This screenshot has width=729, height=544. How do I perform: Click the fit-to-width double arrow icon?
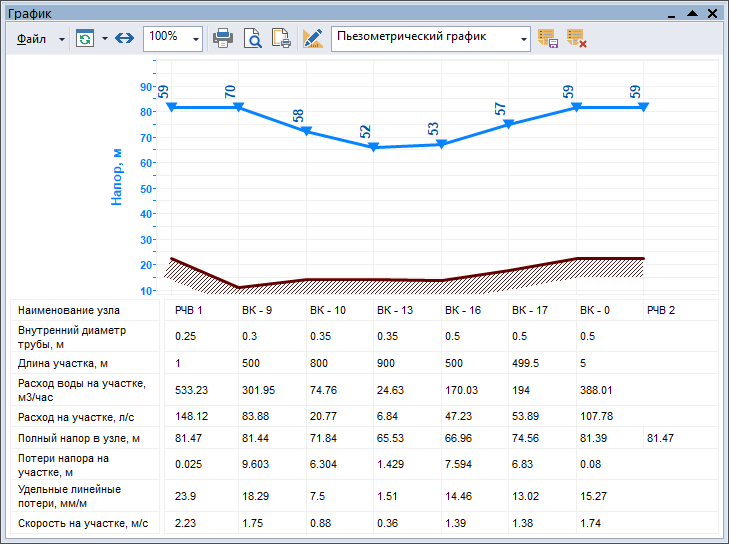click(124, 38)
